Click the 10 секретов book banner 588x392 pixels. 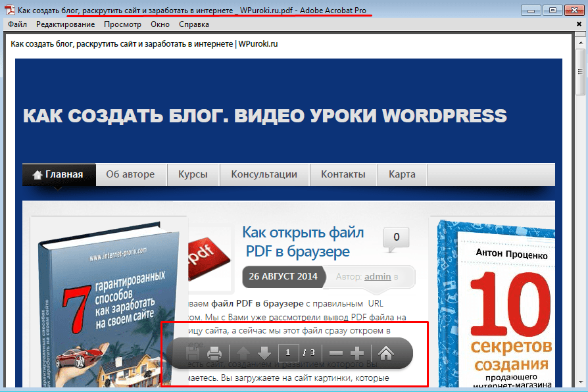pos(496,304)
